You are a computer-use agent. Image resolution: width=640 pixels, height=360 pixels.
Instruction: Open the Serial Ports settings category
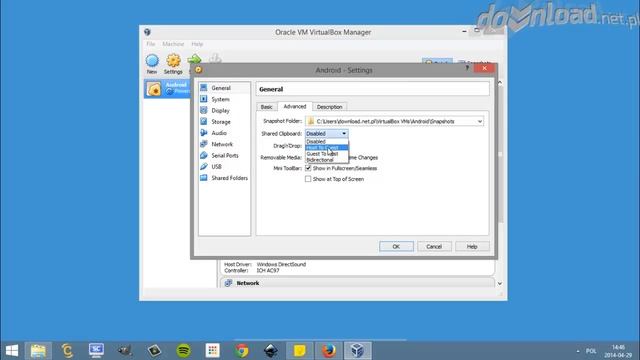pyautogui.click(x=224, y=156)
